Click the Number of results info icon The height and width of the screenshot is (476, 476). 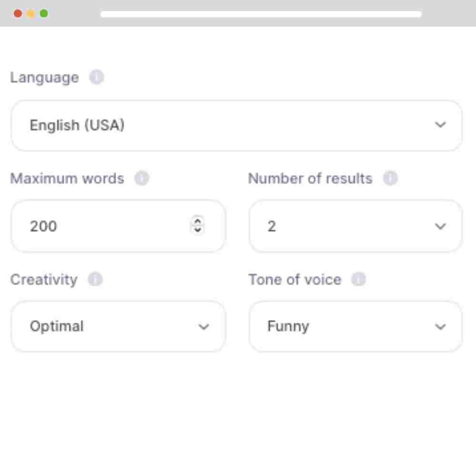(x=390, y=178)
